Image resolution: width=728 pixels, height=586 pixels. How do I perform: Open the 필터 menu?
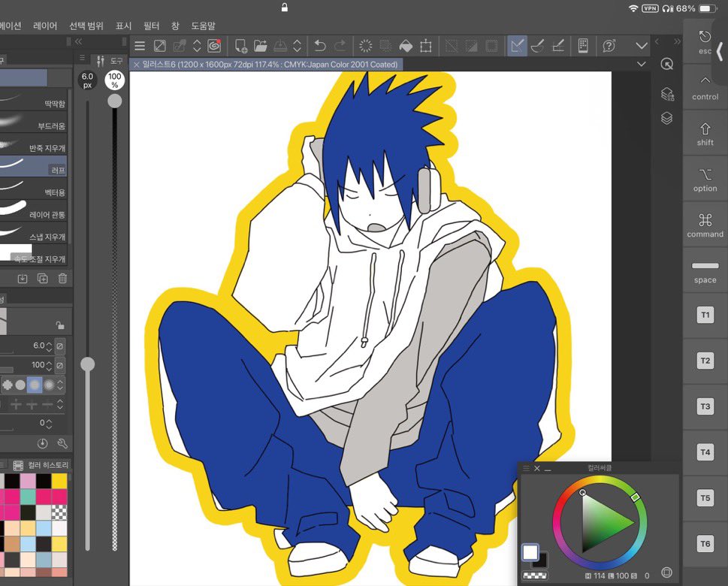point(151,26)
